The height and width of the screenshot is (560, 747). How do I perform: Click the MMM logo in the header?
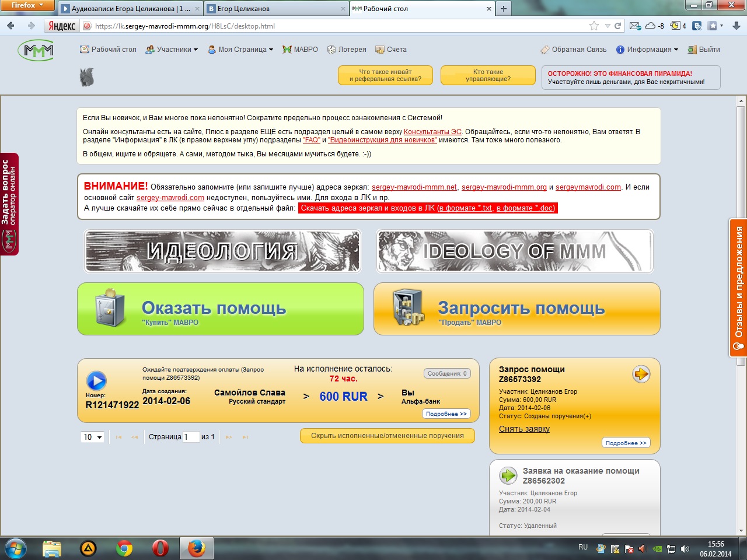click(36, 50)
